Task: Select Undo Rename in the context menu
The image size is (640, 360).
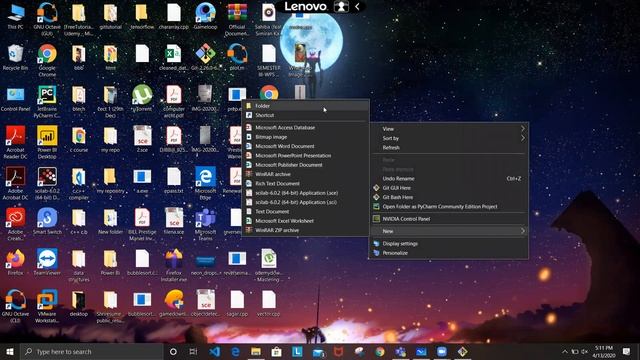Action: coord(449,178)
